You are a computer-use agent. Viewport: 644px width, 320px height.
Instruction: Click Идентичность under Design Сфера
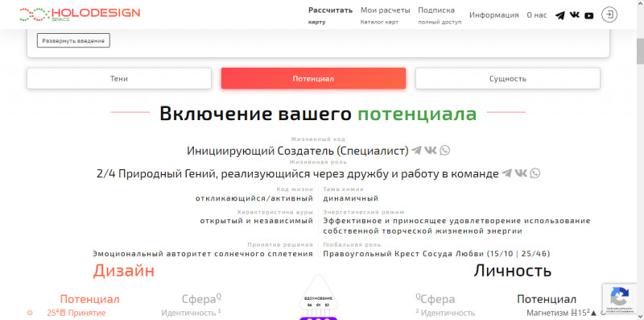tap(191, 313)
